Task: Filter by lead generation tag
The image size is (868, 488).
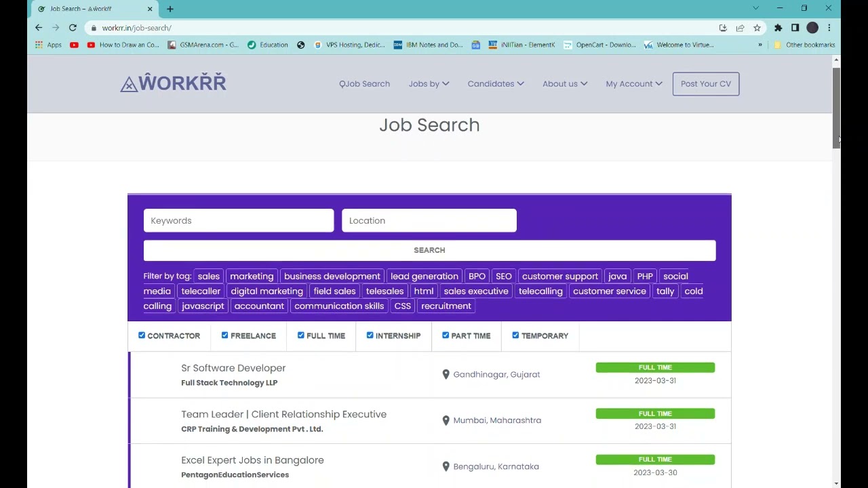Action: click(x=425, y=277)
